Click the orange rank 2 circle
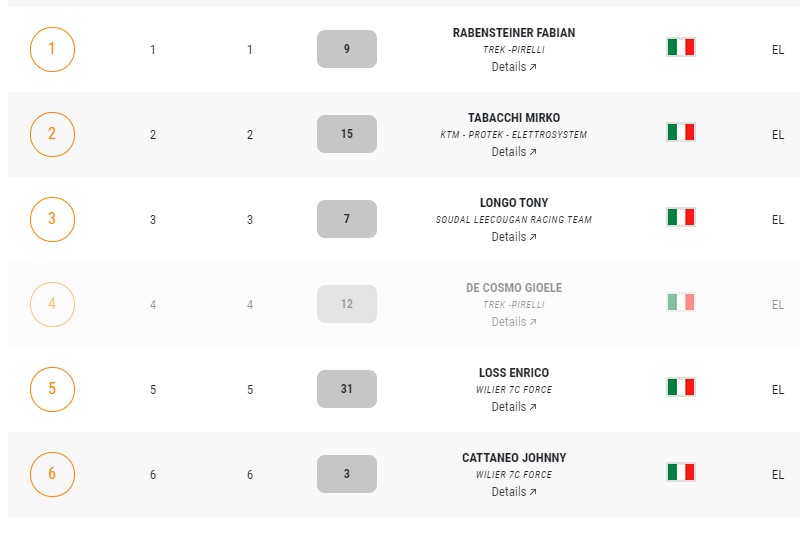 53,135
